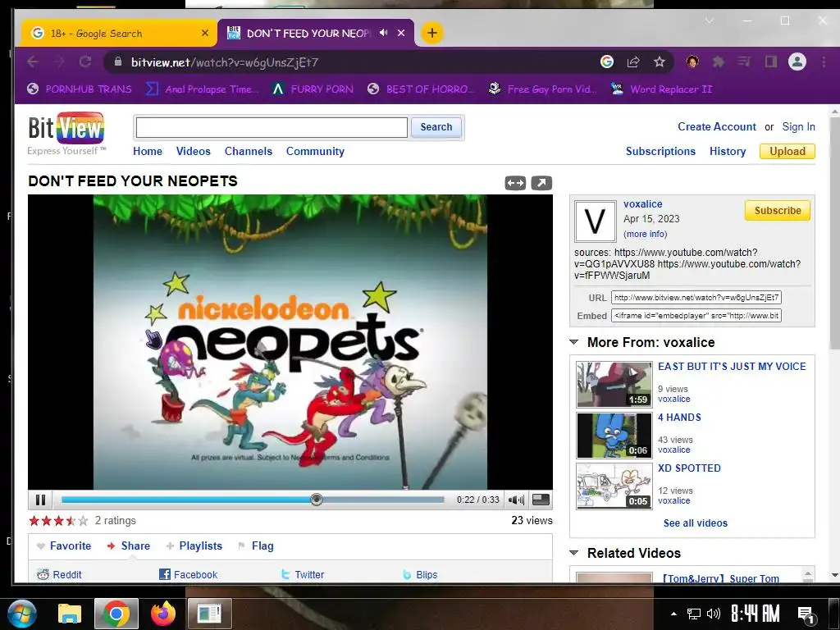The height and width of the screenshot is (630, 840).
Task: Click the Search button
Action: [x=436, y=127]
